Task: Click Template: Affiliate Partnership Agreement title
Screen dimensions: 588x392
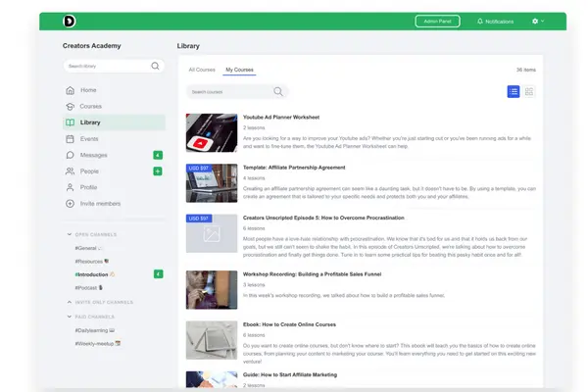Action: tap(294, 168)
